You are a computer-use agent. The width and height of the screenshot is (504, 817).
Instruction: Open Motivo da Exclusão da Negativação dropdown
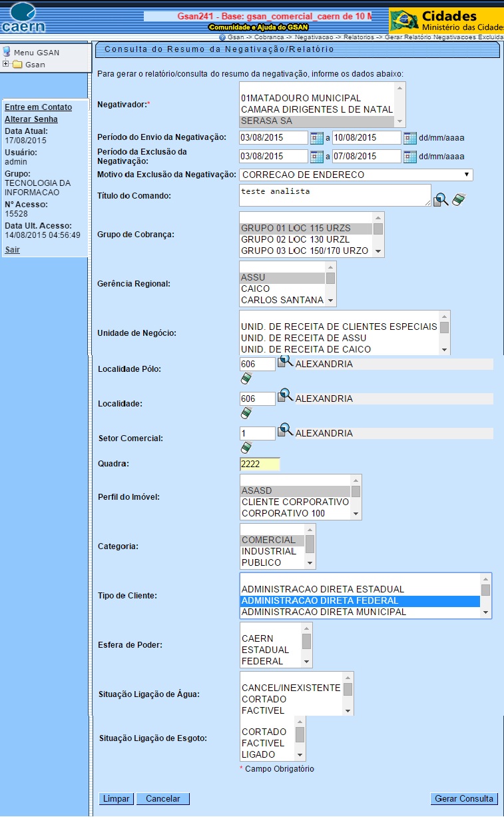(x=356, y=175)
